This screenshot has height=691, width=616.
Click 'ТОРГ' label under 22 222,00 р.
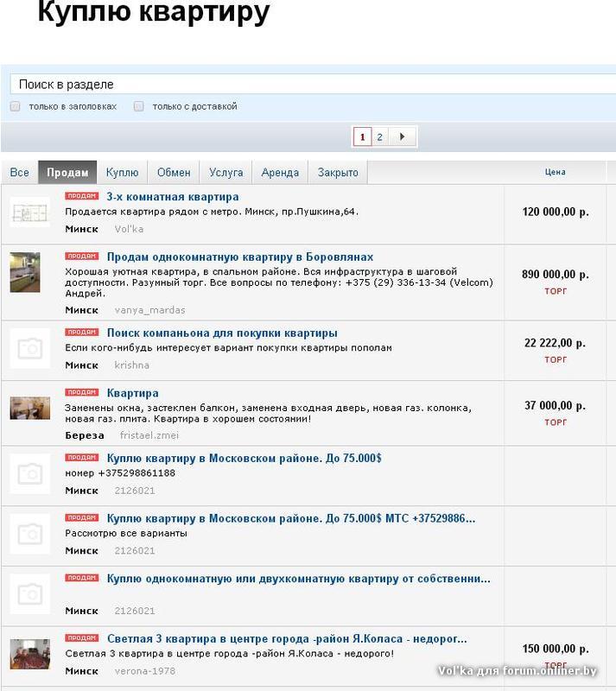[556, 359]
